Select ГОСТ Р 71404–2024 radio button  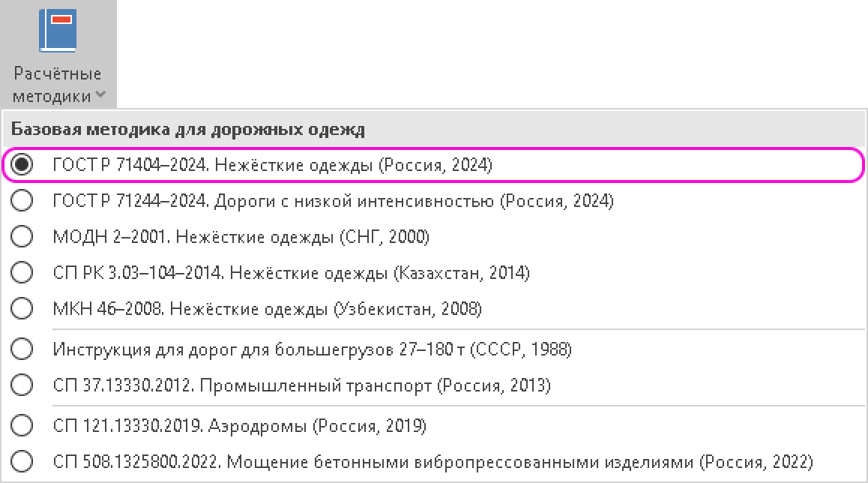point(22,164)
